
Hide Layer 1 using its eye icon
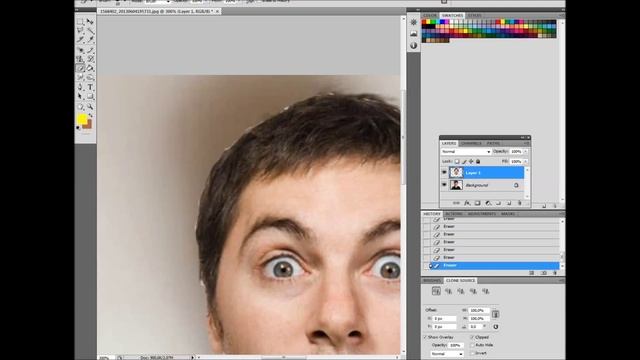[444, 172]
